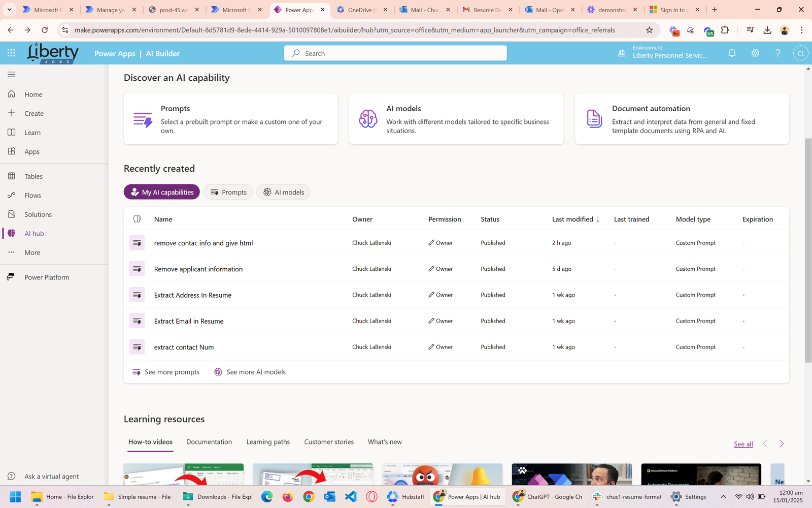Open the notifications bell
Screen dimensions: 812x508
click(x=732, y=53)
